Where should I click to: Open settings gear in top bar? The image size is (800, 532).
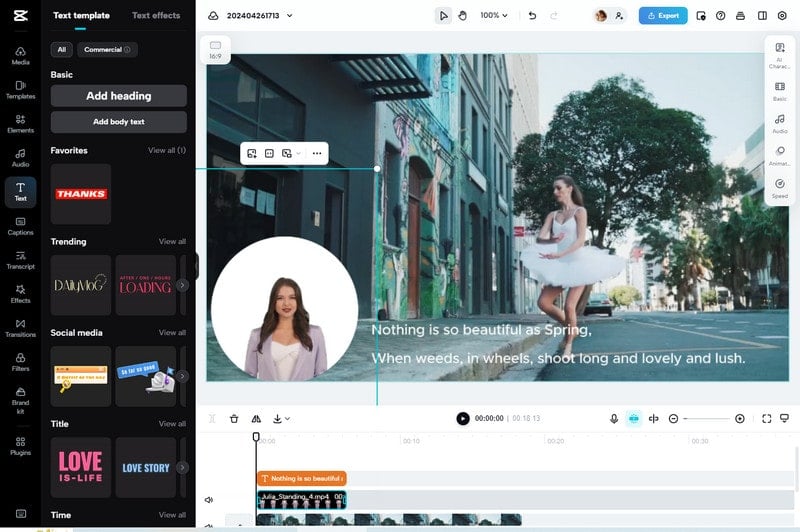tap(782, 16)
